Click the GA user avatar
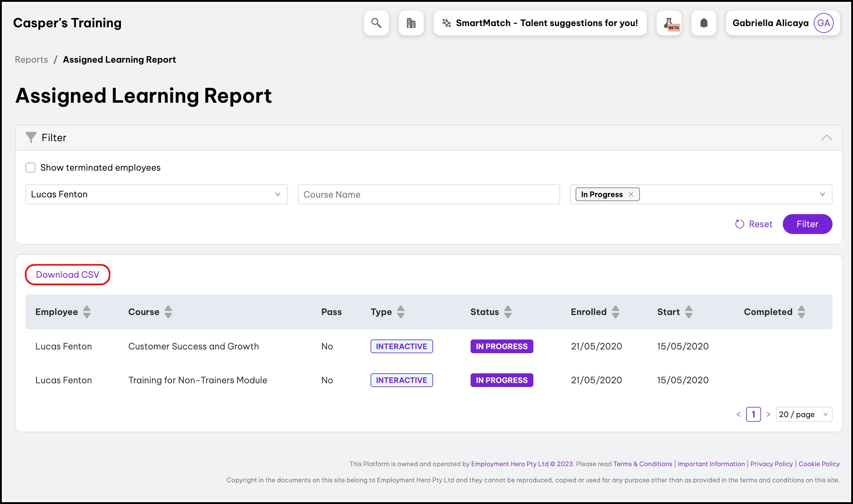853x504 pixels. (x=823, y=23)
